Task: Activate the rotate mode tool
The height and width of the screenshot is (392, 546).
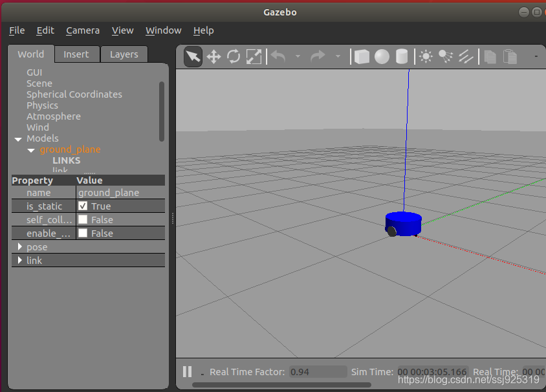Action: (234, 56)
